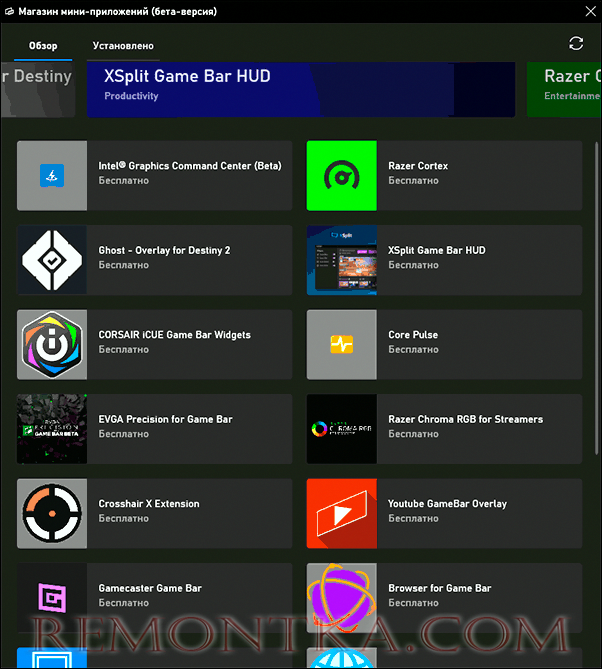This screenshot has height=669, width=602.
Task: Open the Razer featured banner on the right
Action: pyautogui.click(x=564, y=89)
